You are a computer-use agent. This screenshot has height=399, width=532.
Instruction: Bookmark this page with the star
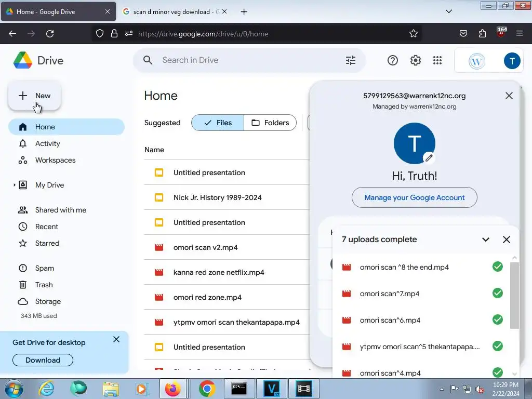point(413,34)
